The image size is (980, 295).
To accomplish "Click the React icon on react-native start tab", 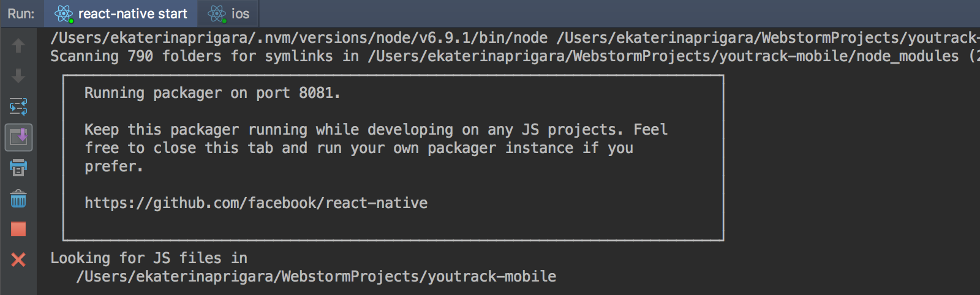I will pyautogui.click(x=64, y=13).
